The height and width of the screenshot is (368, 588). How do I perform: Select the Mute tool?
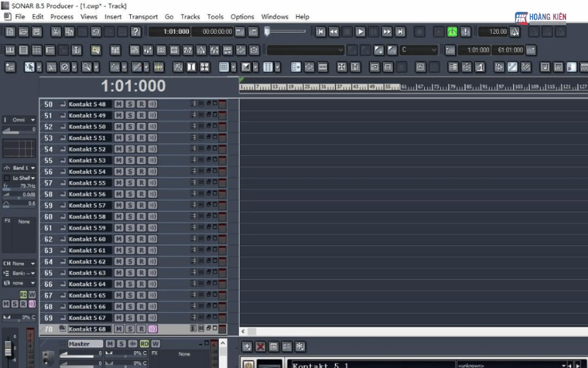[65, 67]
